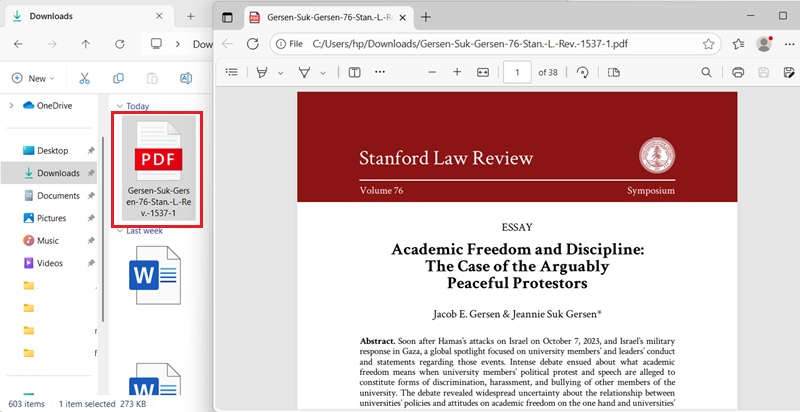Expand the highlight color dropdown arrow

pyautogui.click(x=280, y=72)
